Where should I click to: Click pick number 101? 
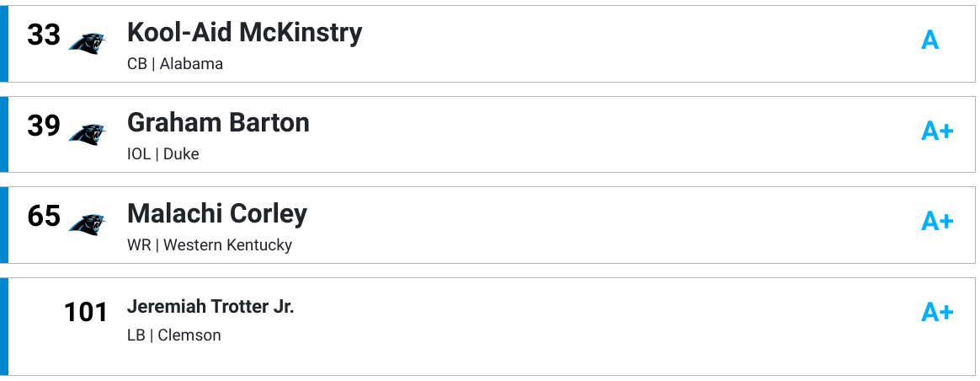tap(86, 312)
